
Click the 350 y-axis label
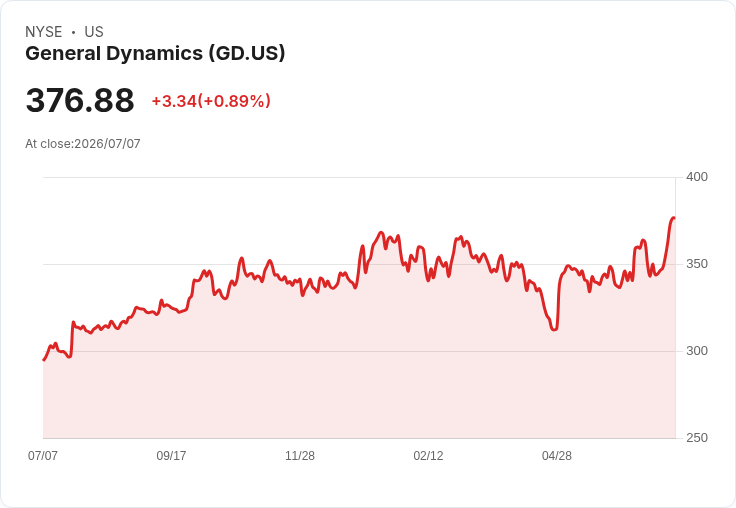[x=697, y=264]
